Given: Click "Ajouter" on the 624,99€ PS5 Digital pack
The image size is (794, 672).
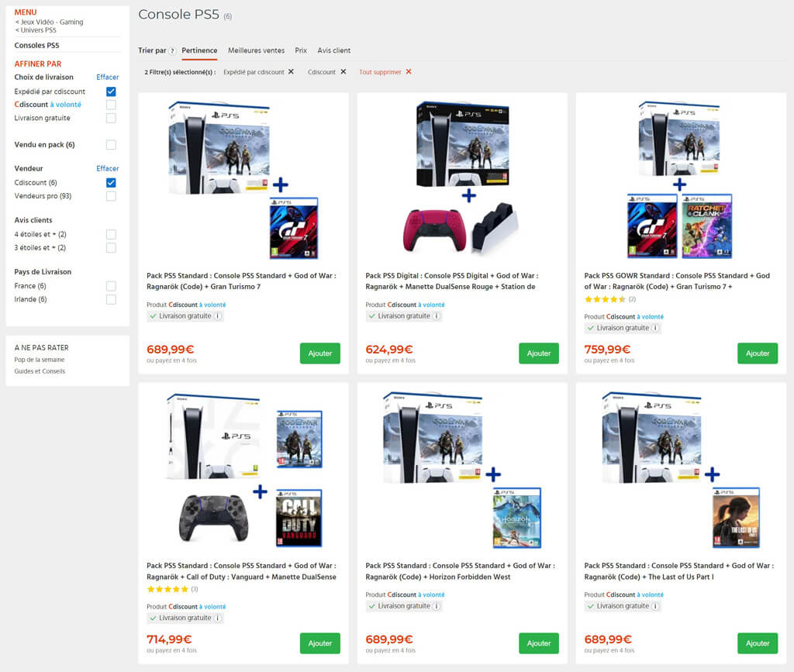Looking at the screenshot, I should (x=539, y=353).
